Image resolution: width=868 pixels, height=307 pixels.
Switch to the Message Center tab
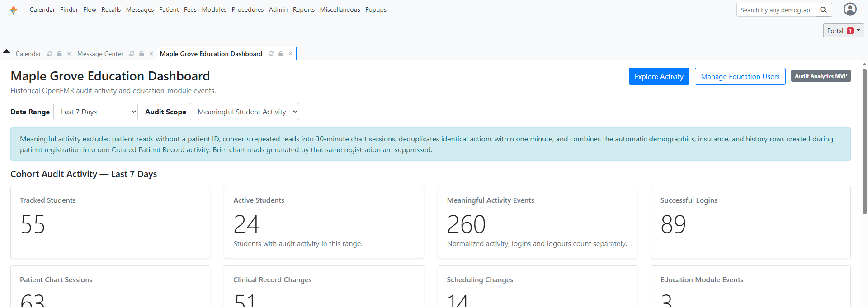100,54
